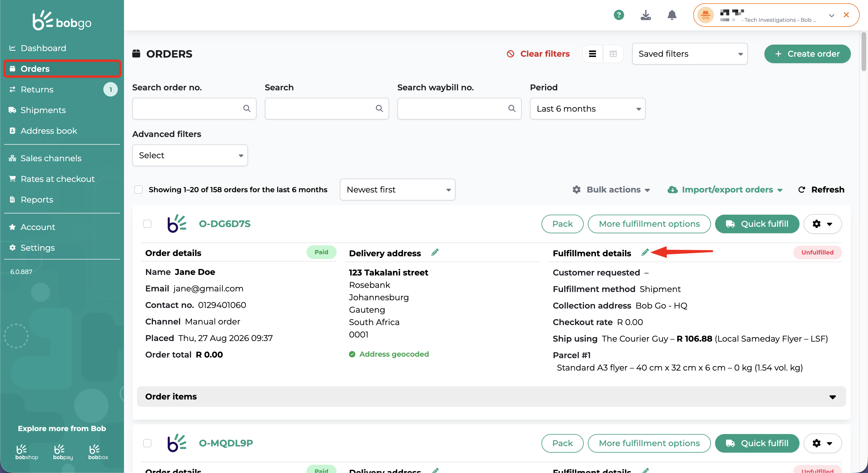Screen dimensions: 868x473
Task: Click Quick fulfill for O-DG6D7S
Action: [x=757, y=224]
